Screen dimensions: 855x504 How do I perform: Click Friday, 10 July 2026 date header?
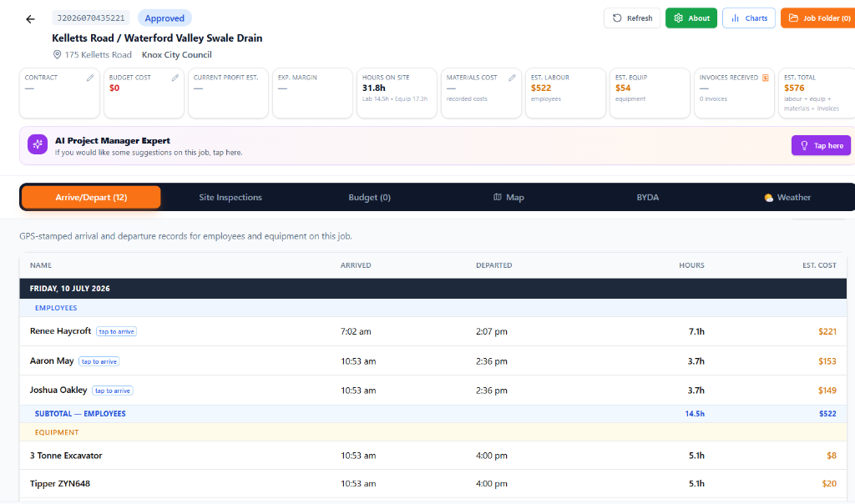(70, 288)
